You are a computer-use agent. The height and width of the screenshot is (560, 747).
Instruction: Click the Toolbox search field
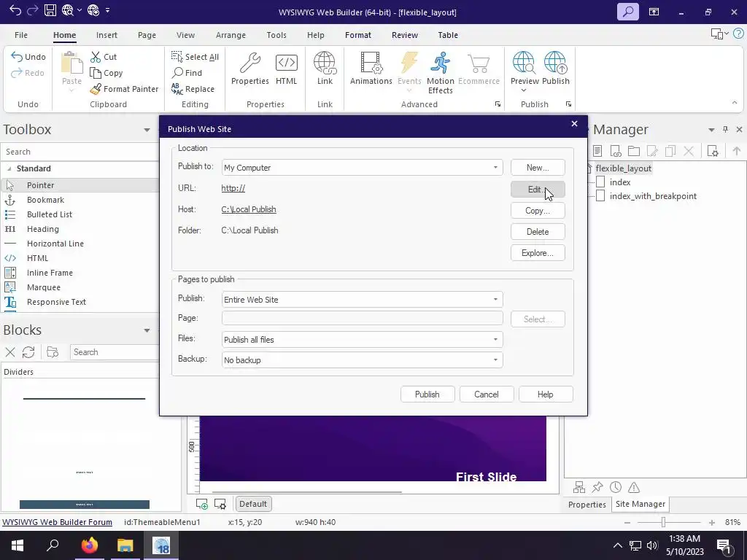80,152
